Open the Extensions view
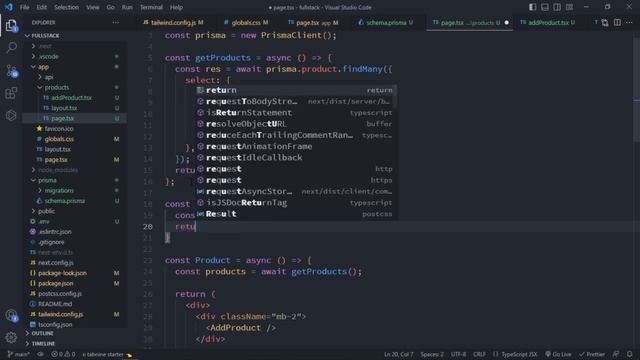 [11, 93]
